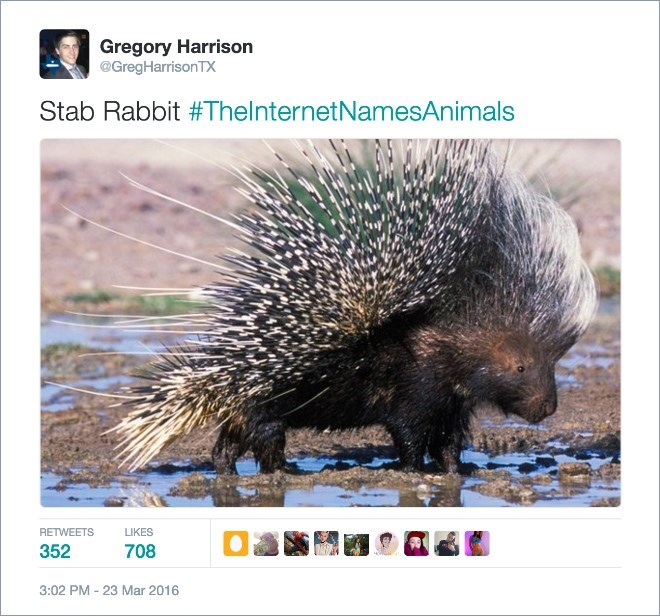Open the banknotes avatar next to the egg
This screenshot has height=616, width=660.
pyautogui.click(x=266, y=544)
